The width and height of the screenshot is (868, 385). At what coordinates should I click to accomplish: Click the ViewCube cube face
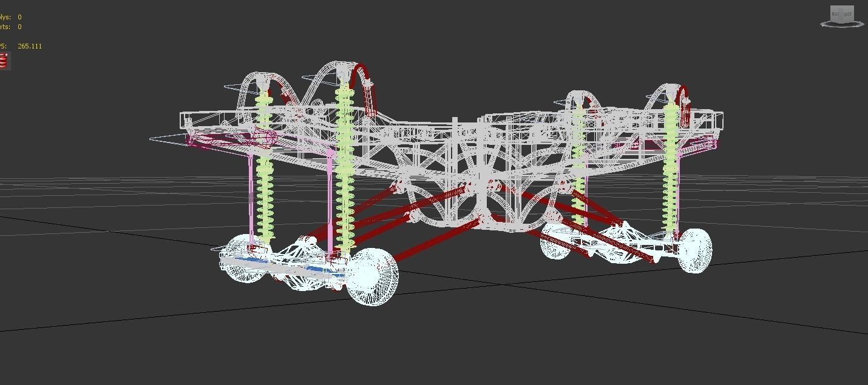[841, 13]
